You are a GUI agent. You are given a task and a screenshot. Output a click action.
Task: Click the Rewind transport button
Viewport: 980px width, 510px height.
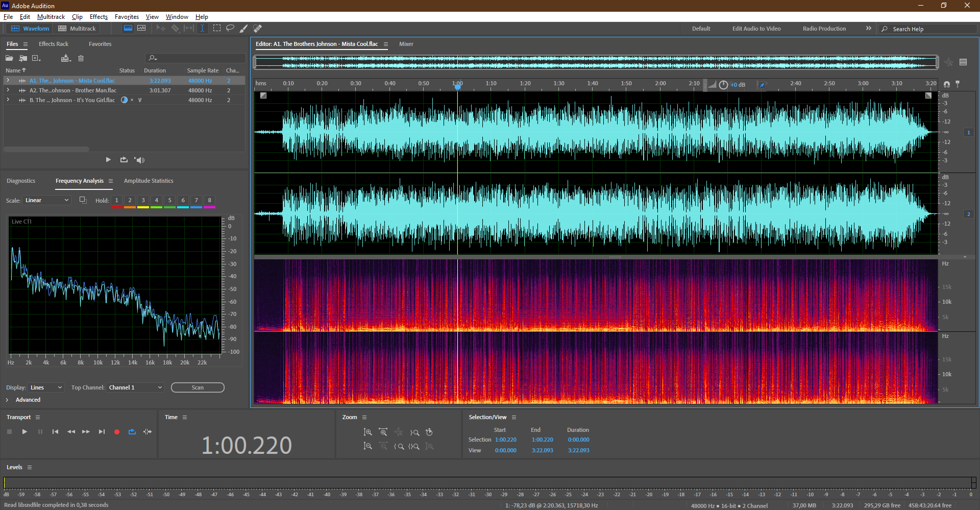click(x=71, y=432)
